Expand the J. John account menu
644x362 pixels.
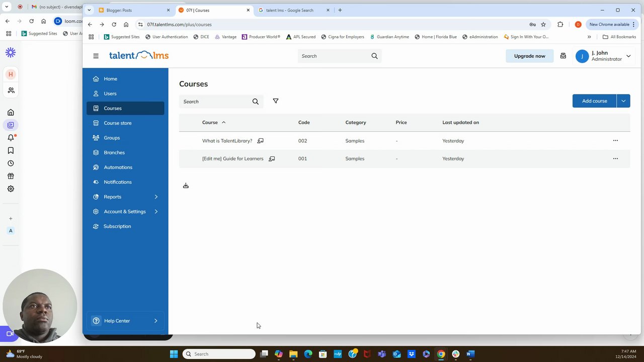(x=628, y=56)
